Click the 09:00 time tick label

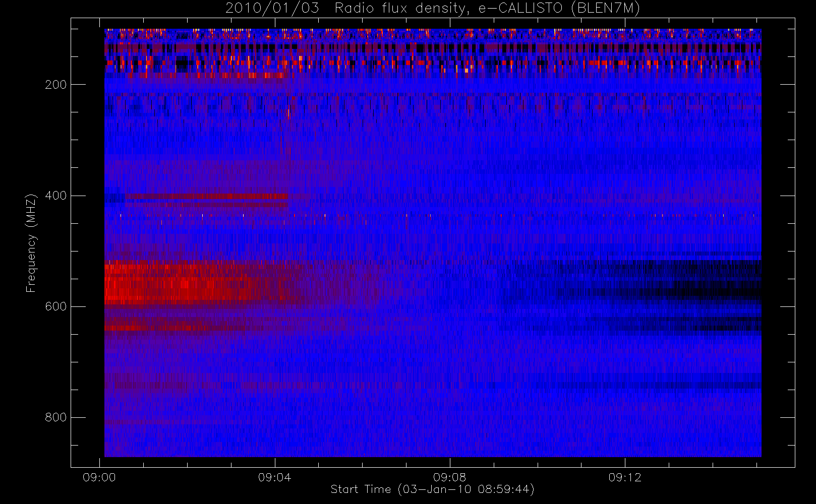99,477
